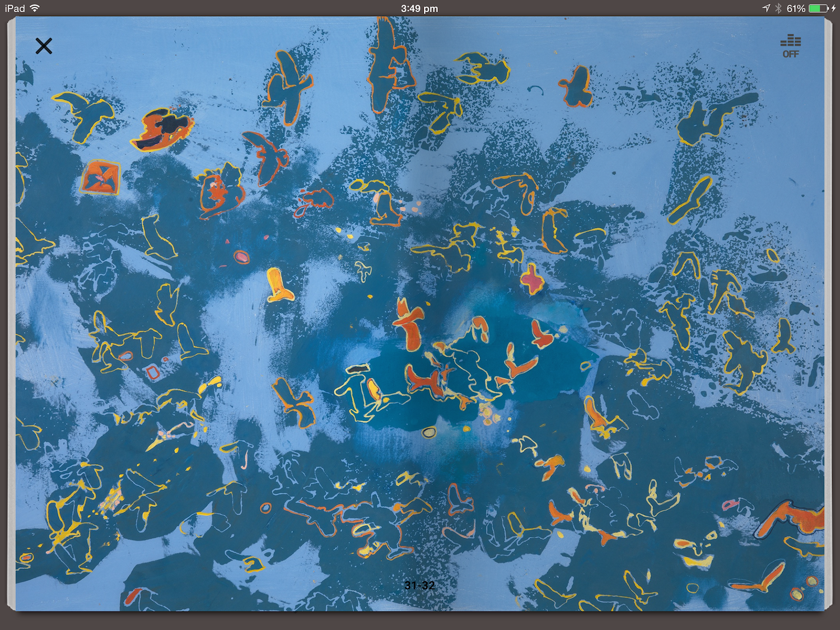Image resolution: width=840 pixels, height=630 pixels.
Task: Toggle the audio equalizer OFF switch
Action: tap(791, 46)
